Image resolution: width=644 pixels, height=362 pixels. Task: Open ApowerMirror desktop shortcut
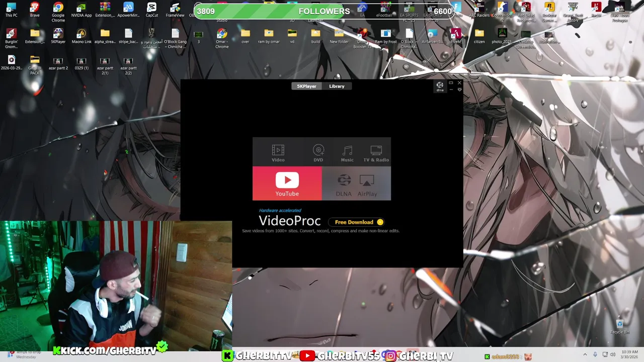tap(128, 10)
